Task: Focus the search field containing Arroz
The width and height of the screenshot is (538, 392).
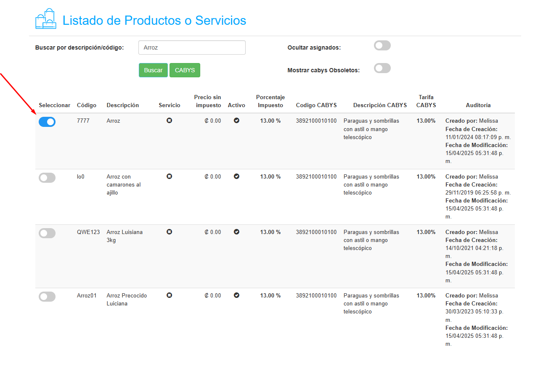Action: coord(192,47)
